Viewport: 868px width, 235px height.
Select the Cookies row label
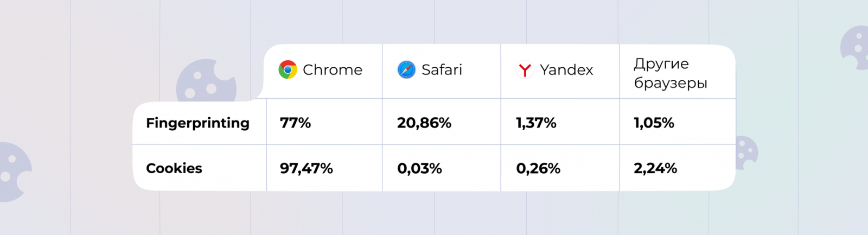pos(174,168)
